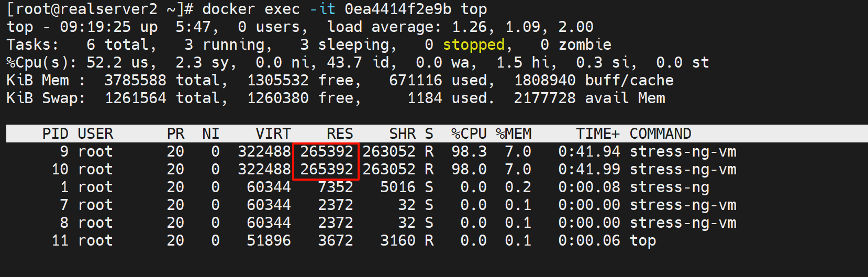Viewport: 868px width, 277px height.
Task: Click the 98.3 CPU usage value
Action: pos(469,151)
